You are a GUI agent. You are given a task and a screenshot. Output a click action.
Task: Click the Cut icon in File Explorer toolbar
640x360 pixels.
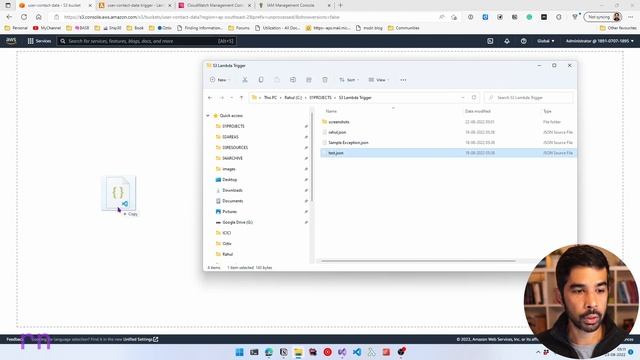(245, 80)
